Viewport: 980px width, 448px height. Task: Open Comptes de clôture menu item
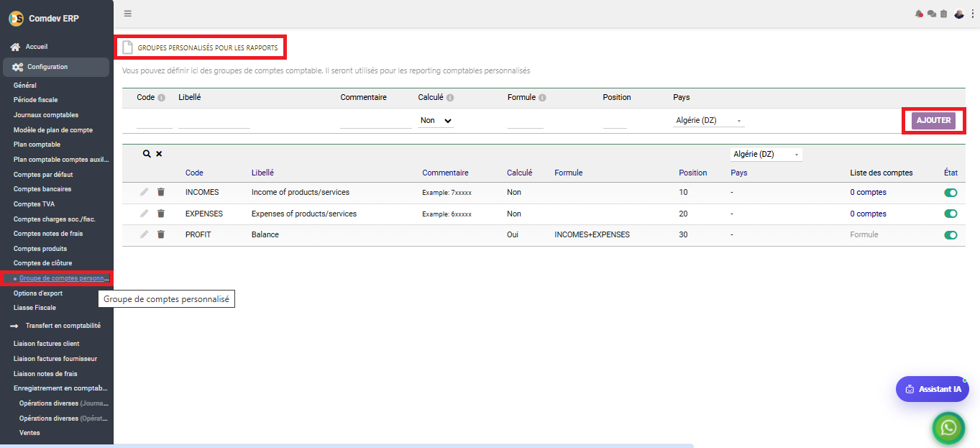[x=42, y=263]
